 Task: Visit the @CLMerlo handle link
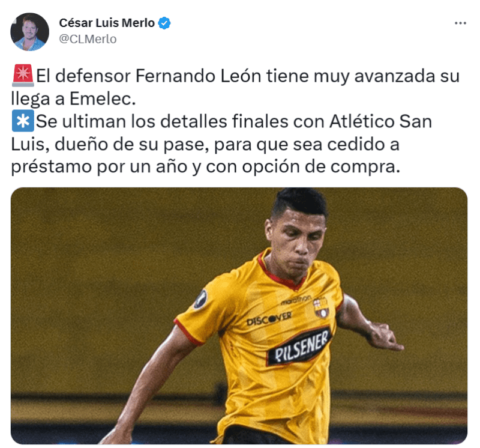point(88,39)
